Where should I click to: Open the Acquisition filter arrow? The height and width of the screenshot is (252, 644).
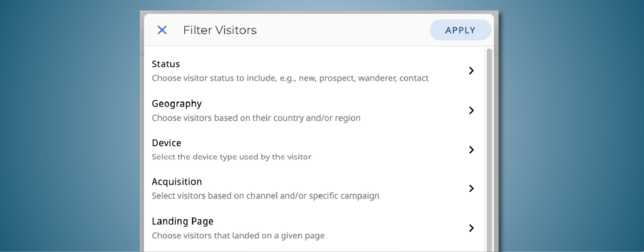point(471,188)
